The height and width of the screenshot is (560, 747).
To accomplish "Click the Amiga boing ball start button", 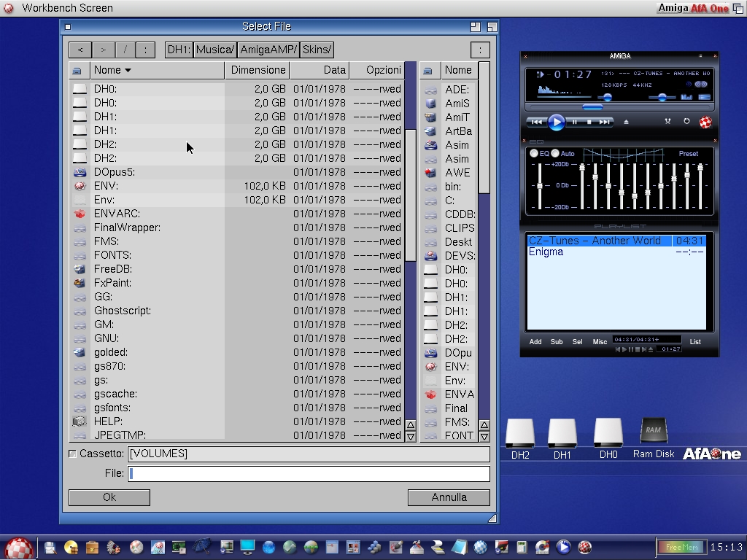I will 19,548.
